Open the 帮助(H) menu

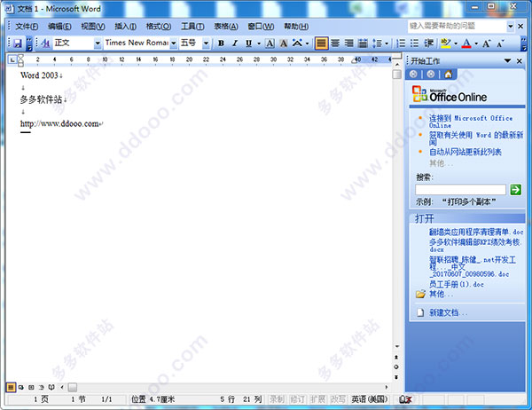pyautogui.click(x=296, y=26)
